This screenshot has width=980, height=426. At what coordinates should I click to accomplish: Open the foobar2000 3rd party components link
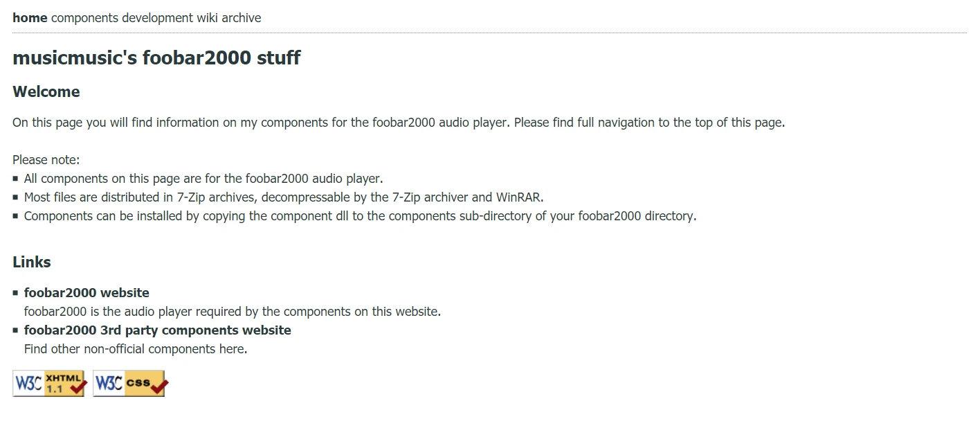pos(157,330)
